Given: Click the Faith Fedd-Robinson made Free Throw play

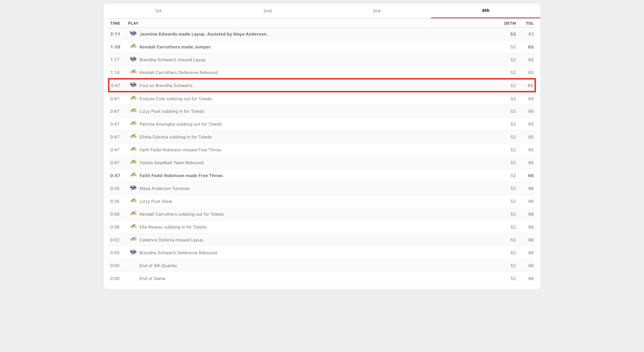Looking at the screenshot, I should pos(181,175).
